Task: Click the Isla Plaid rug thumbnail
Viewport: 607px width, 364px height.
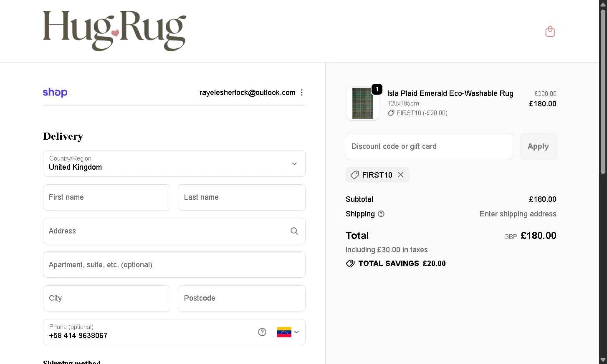Action: (x=363, y=103)
